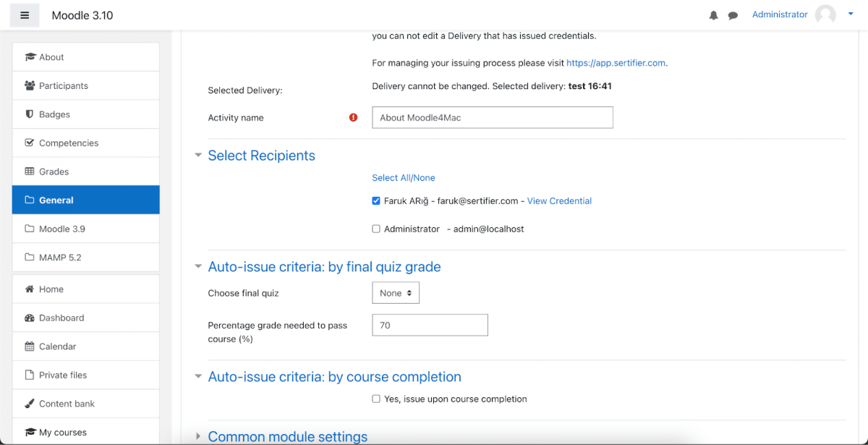Screen dimensions: 868x445
Task: Enable issue upon course completion
Action: [x=376, y=399]
